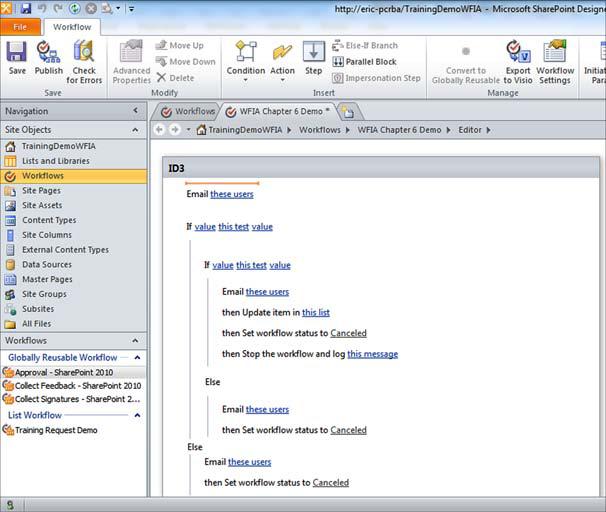Open the File tab
Viewport: 606px width, 512px height.
coord(20,27)
